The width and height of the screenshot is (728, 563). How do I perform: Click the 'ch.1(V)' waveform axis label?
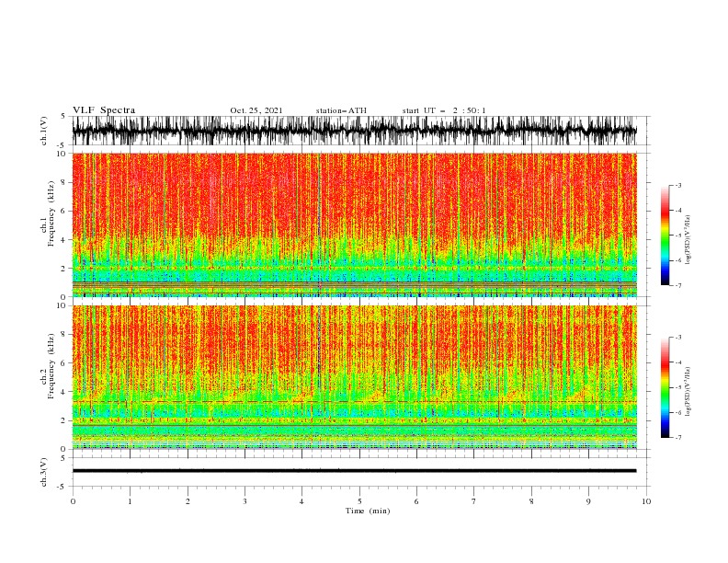point(44,131)
